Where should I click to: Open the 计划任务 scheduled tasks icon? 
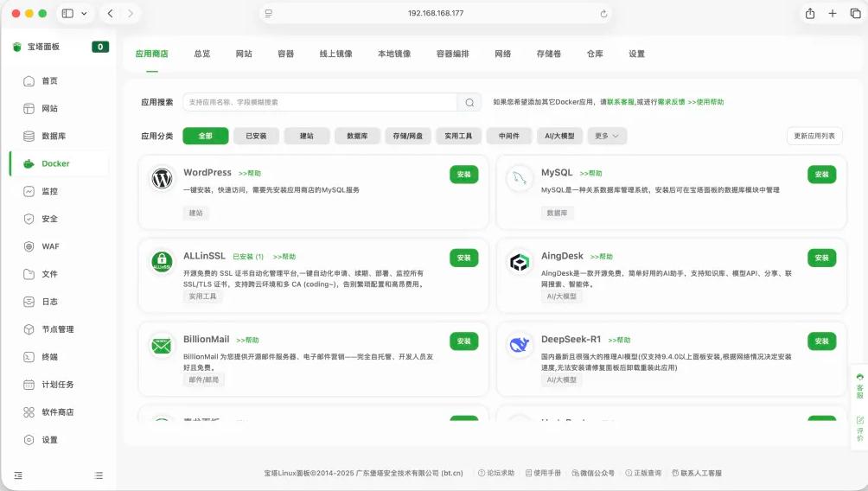coord(29,385)
